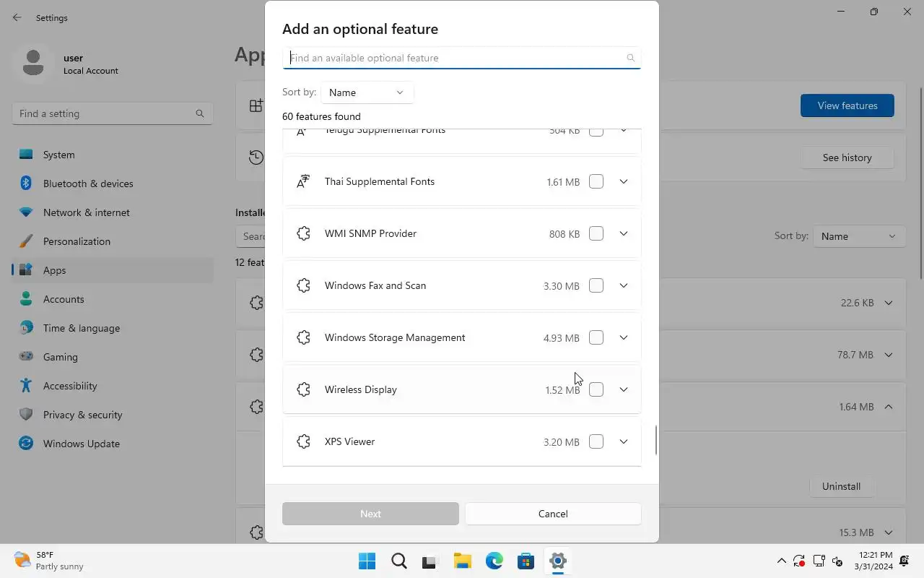The height and width of the screenshot is (578, 924).
Task: Click the Settings gear on the taskbar
Action: [x=557, y=561]
